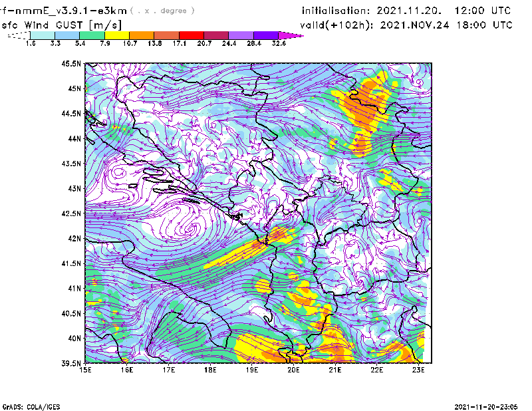Click the 39.5N latitude label
Viewport: 532px width, 411px height.
pos(71,363)
